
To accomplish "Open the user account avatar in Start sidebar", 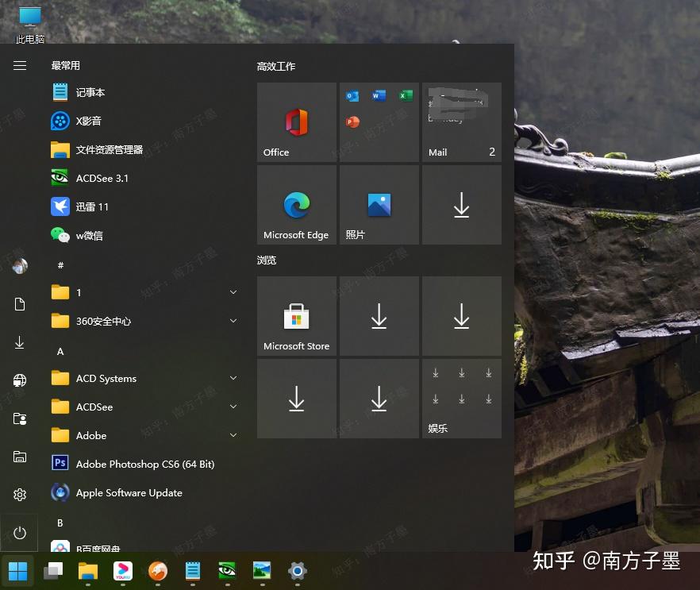I will coord(20,267).
